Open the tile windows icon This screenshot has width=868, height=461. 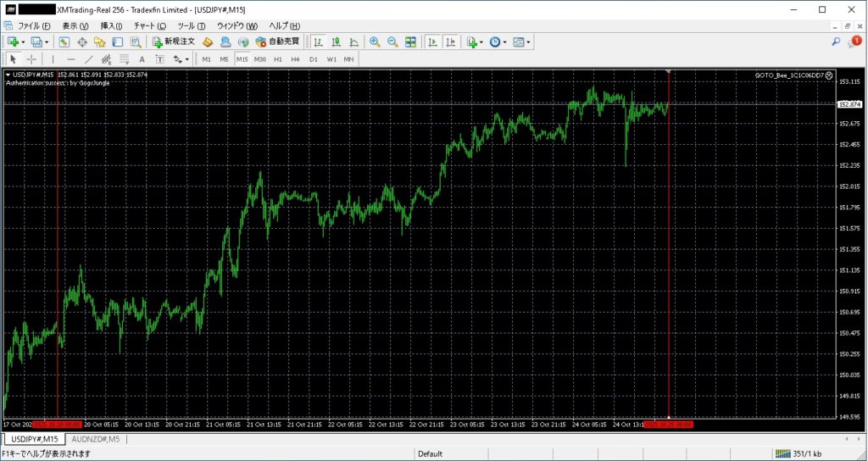coord(410,42)
